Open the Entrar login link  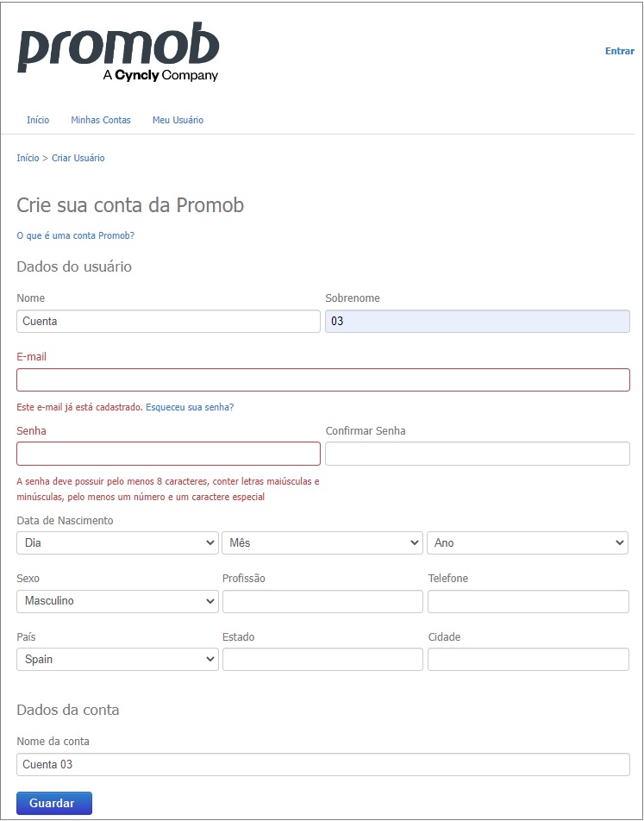[x=619, y=51]
